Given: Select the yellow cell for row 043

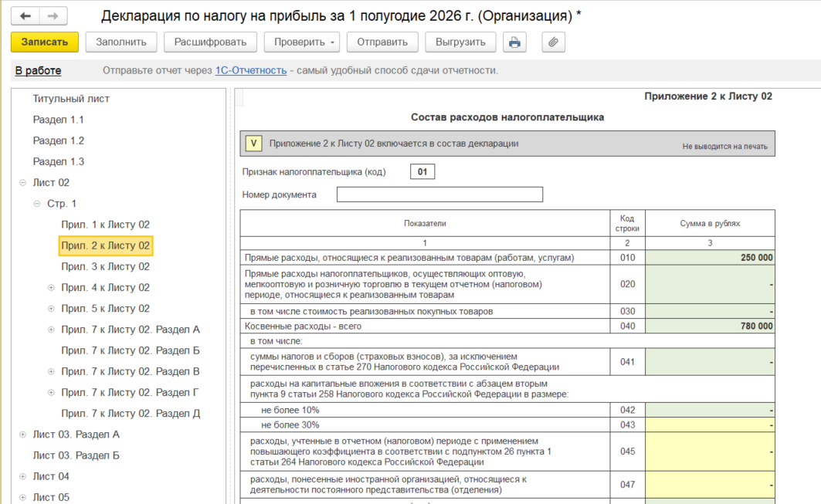Looking at the screenshot, I should coord(710,425).
